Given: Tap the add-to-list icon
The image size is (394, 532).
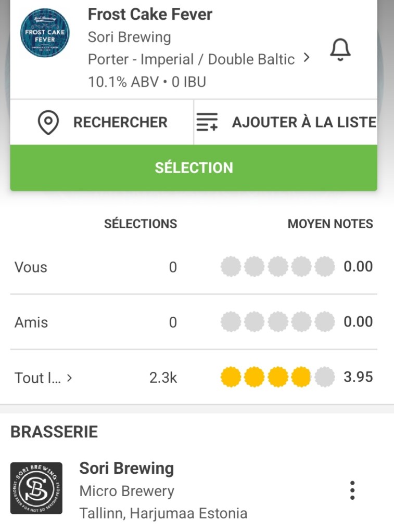Looking at the screenshot, I should point(207,123).
